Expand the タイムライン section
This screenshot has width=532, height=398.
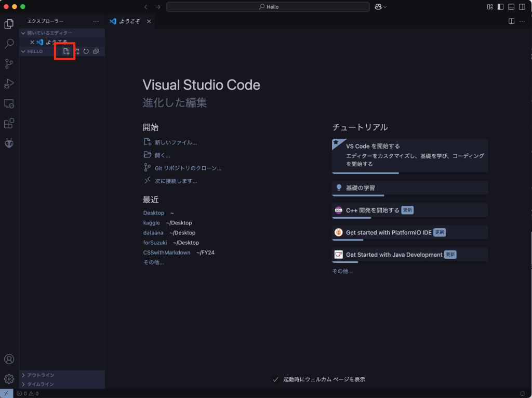[41, 384]
